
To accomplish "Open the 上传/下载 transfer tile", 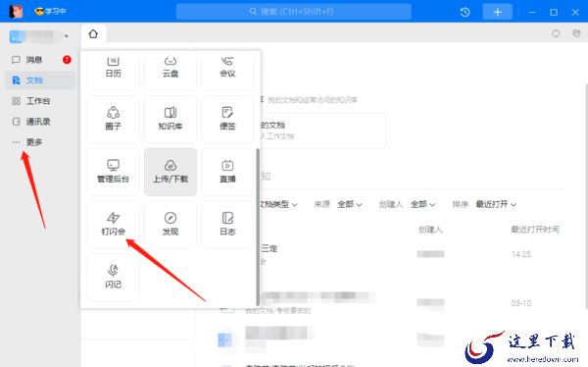I will [171, 172].
